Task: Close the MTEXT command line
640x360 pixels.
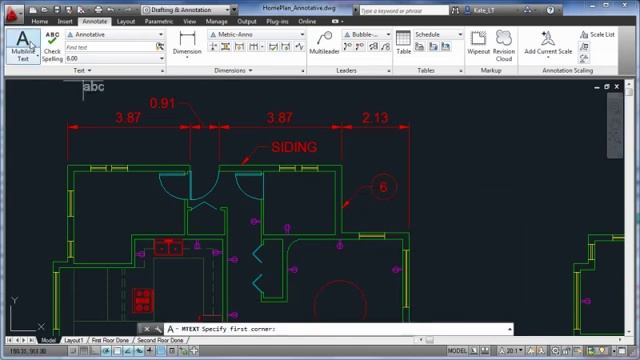Action: click(x=147, y=329)
